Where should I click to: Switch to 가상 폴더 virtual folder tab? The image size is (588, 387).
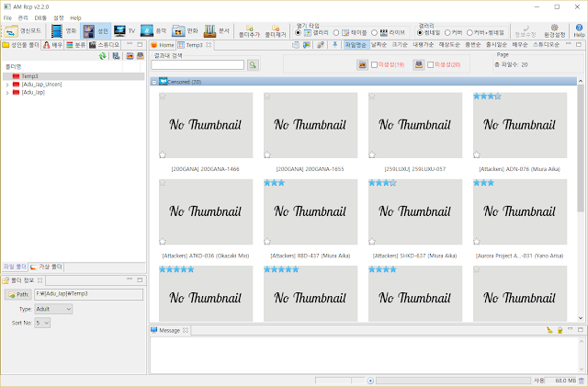point(47,267)
